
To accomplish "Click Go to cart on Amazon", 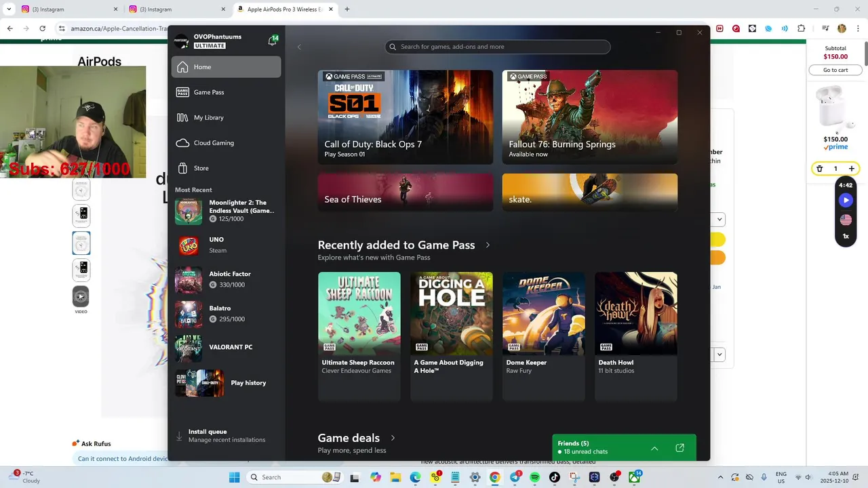I will click(x=835, y=70).
